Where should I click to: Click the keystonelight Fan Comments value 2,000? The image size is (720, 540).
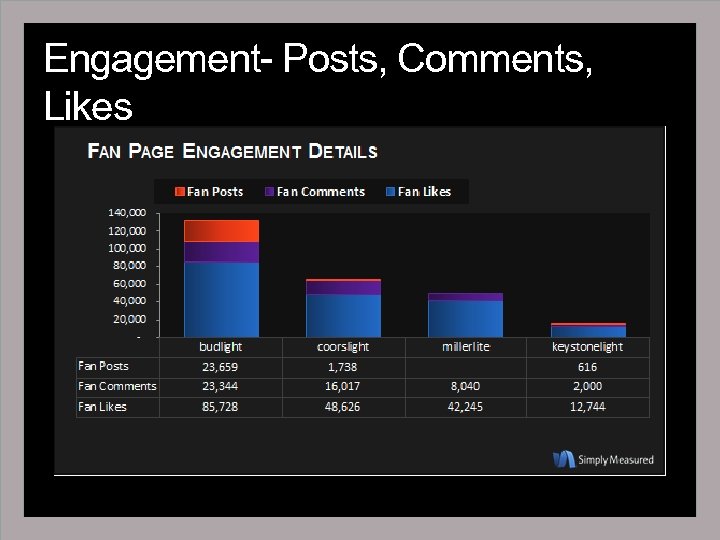(x=587, y=386)
